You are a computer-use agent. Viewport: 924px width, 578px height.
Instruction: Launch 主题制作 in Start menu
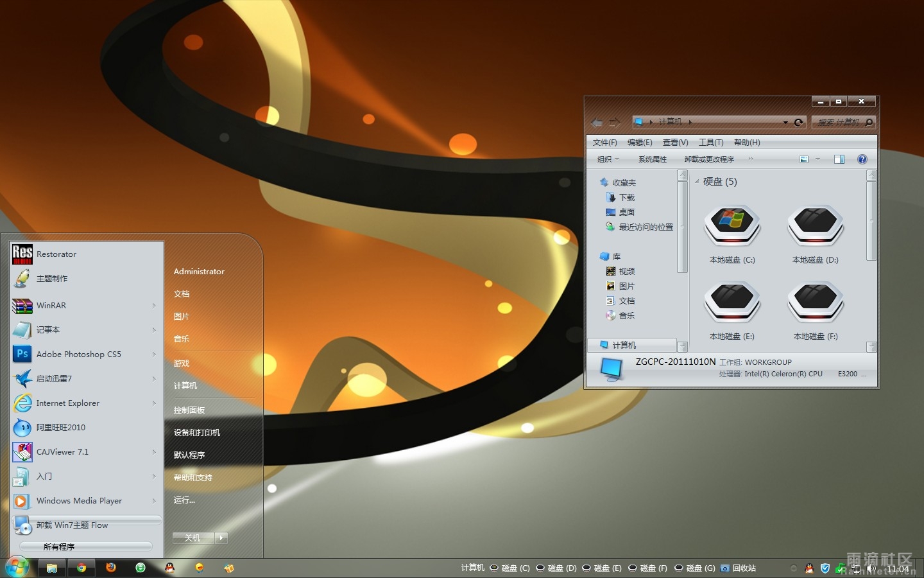coord(87,279)
